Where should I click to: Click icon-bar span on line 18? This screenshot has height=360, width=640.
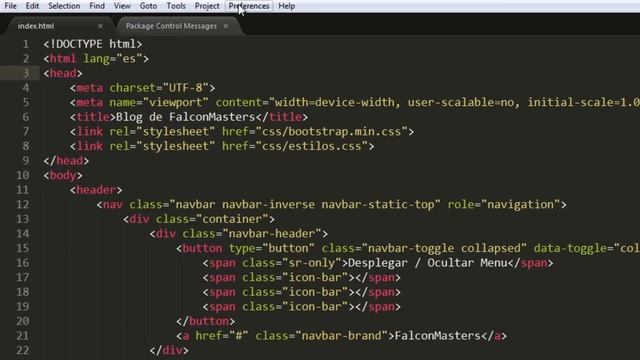click(302, 292)
